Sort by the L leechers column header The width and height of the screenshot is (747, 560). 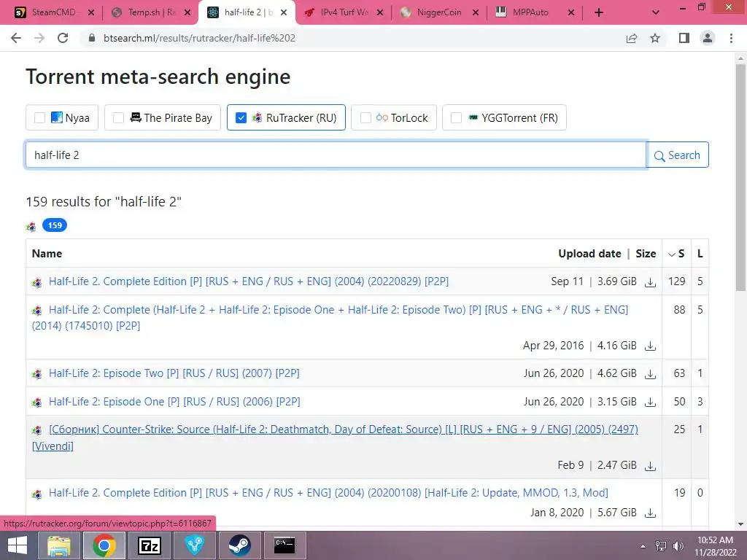(x=700, y=254)
